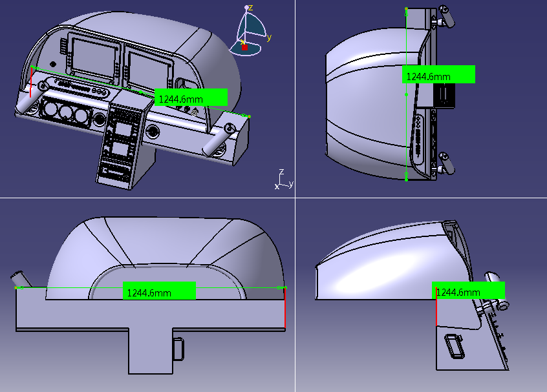Select the 1244.6mm label in isometric view

click(x=191, y=98)
